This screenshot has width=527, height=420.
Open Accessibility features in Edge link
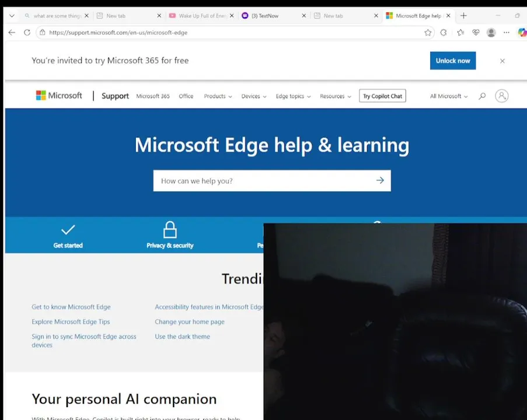click(x=209, y=307)
